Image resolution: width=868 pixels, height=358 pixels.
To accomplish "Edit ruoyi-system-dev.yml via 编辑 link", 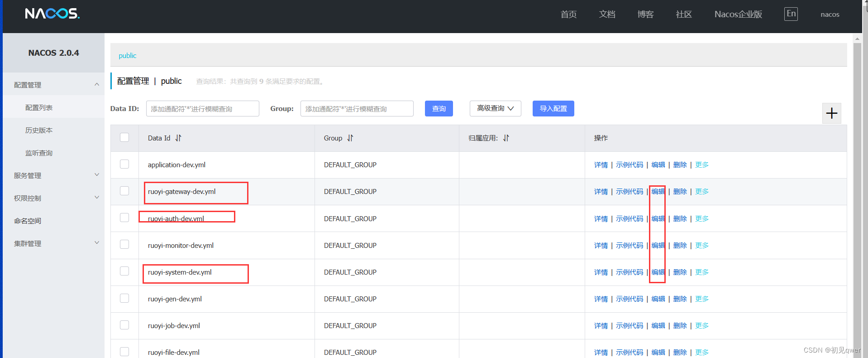I will (x=658, y=272).
